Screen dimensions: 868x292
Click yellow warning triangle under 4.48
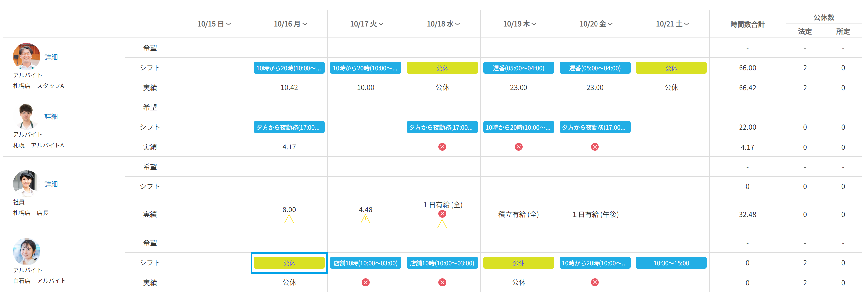(x=365, y=220)
